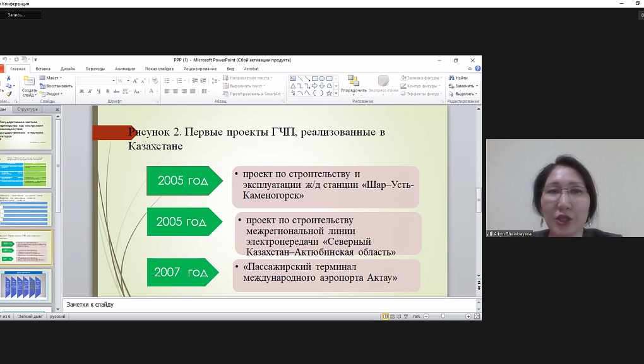Toggle Italic (К) formatting
The image size is (644, 364).
pos(90,91)
